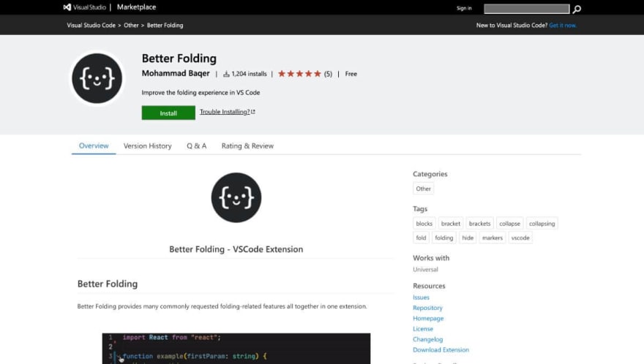Open the License resource link
The image size is (644, 364).
click(423, 329)
